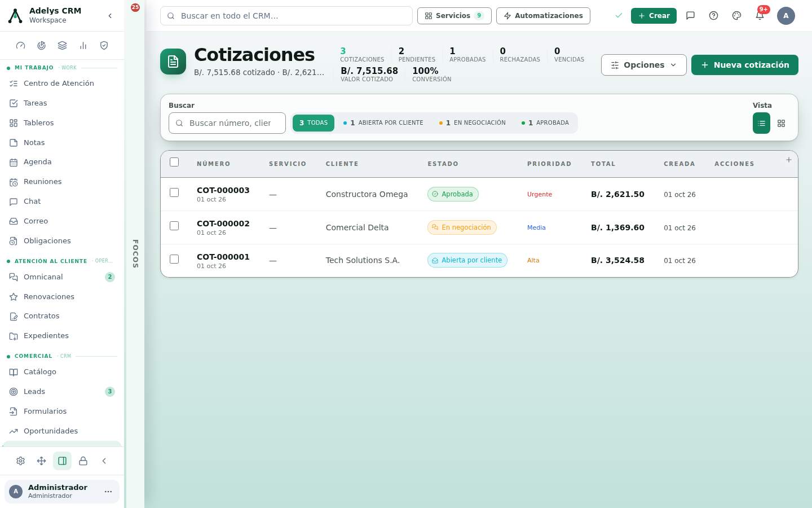Screen dimensions: 812x508
Task: Switch to grid view
Action: (781, 123)
